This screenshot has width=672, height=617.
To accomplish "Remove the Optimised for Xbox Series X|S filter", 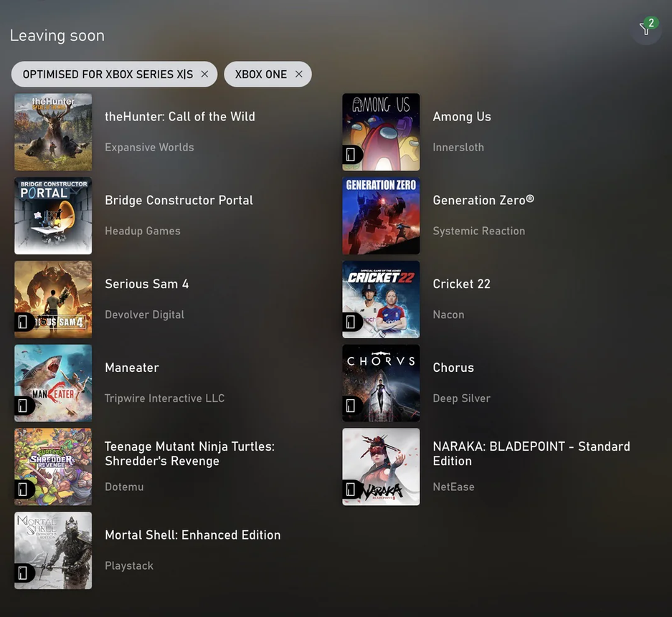I will point(204,74).
